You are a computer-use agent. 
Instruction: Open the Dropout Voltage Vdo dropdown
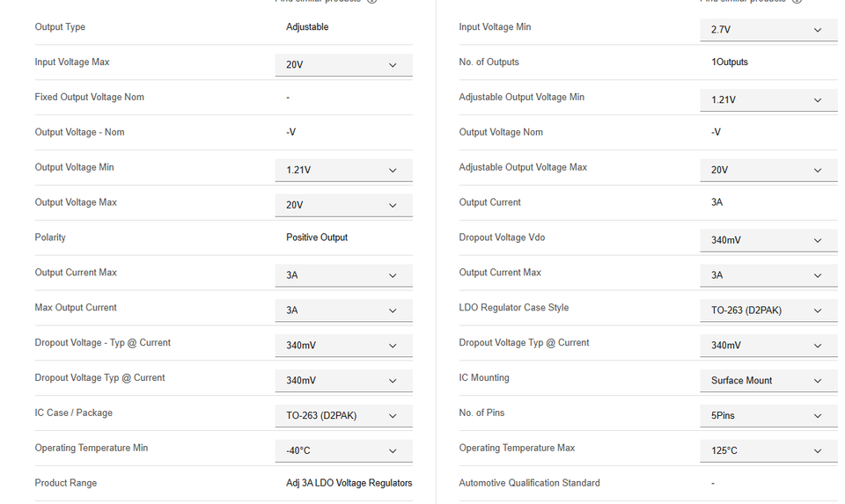pos(768,240)
